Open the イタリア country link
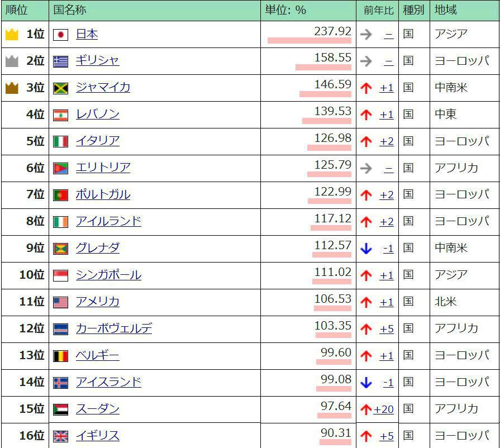500x448 pixels. [98, 141]
